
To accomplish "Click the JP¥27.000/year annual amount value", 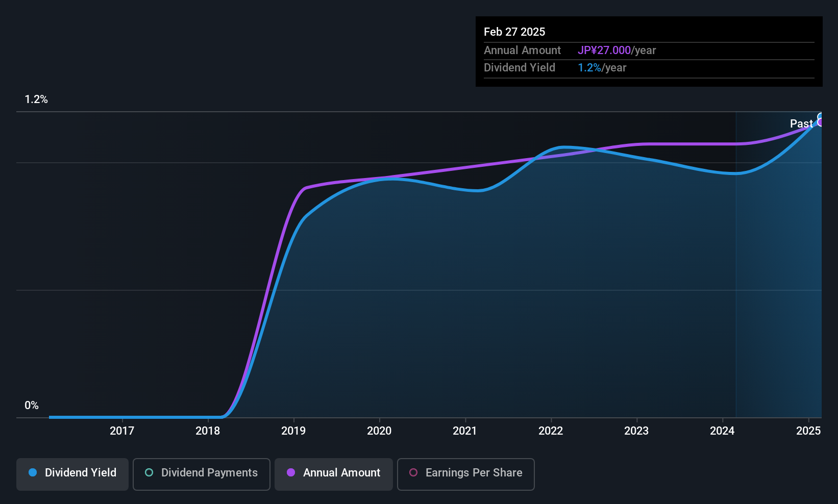I will tap(617, 51).
